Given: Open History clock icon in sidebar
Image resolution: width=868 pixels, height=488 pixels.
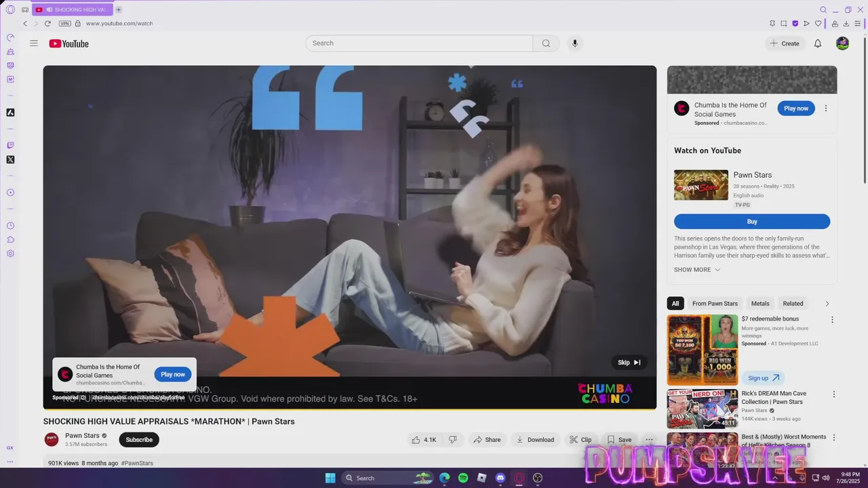Looking at the screenshot, I should pyautogui.click(x=10, y=226).
